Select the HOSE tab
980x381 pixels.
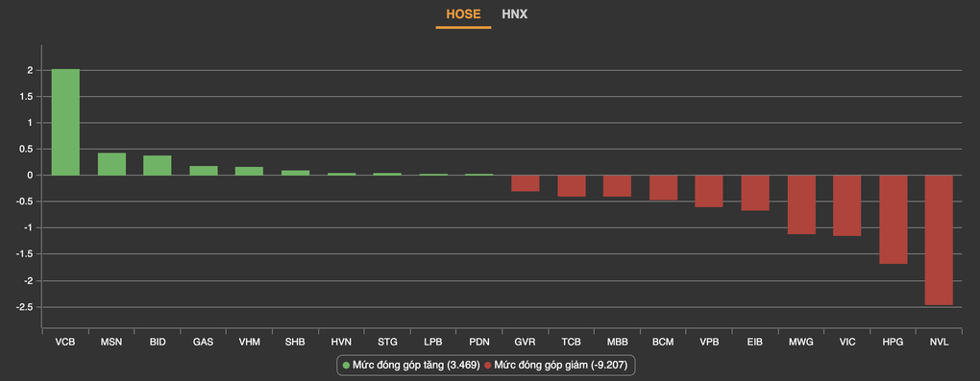[x=463, y=14]
